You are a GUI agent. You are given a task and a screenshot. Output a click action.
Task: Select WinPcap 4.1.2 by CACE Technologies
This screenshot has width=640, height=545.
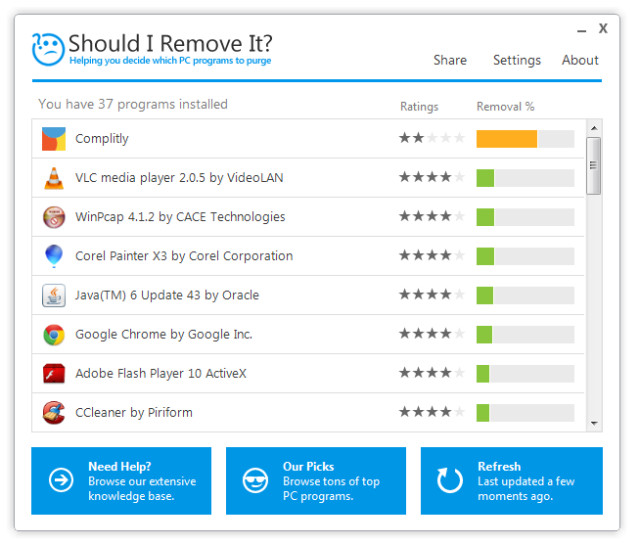180,217
